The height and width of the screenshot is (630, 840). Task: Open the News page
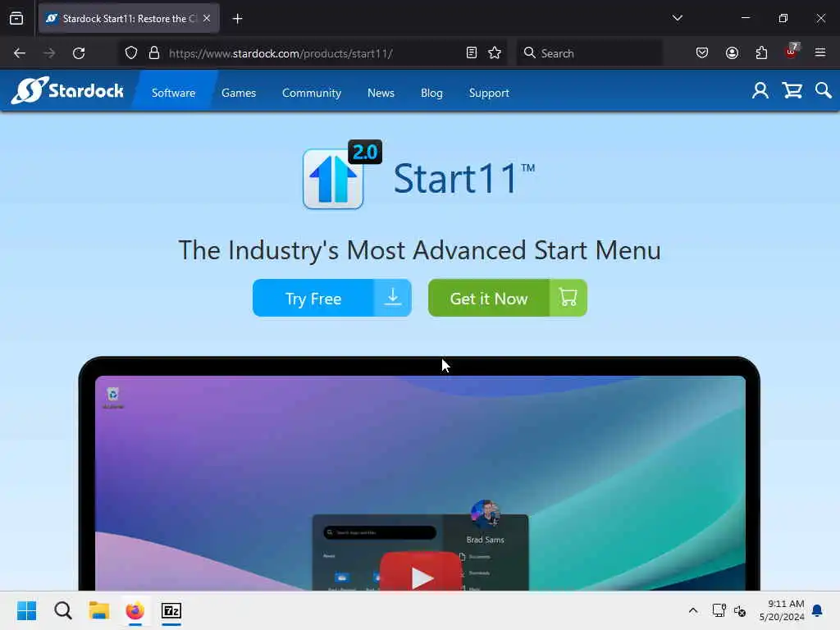tap(381, 93)
